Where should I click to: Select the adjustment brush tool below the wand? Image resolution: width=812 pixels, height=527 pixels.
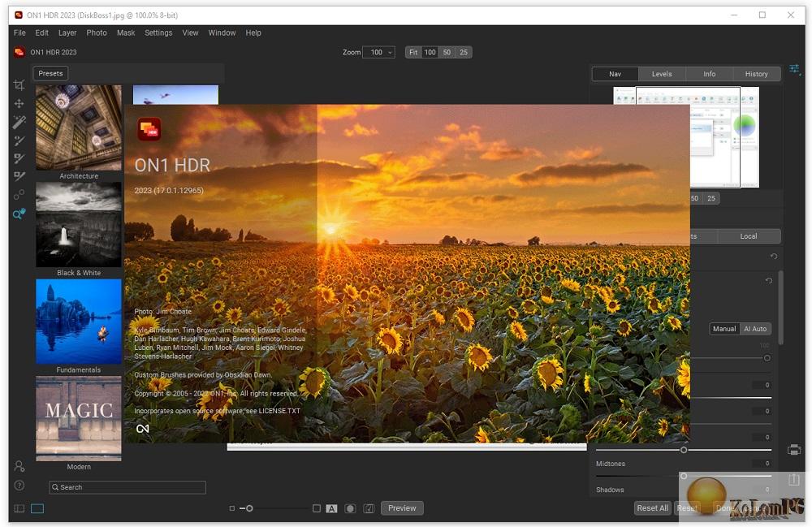coord(19,140)
